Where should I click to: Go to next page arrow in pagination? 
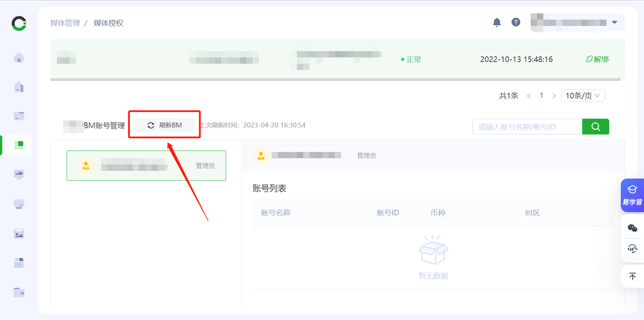point(554,95)
